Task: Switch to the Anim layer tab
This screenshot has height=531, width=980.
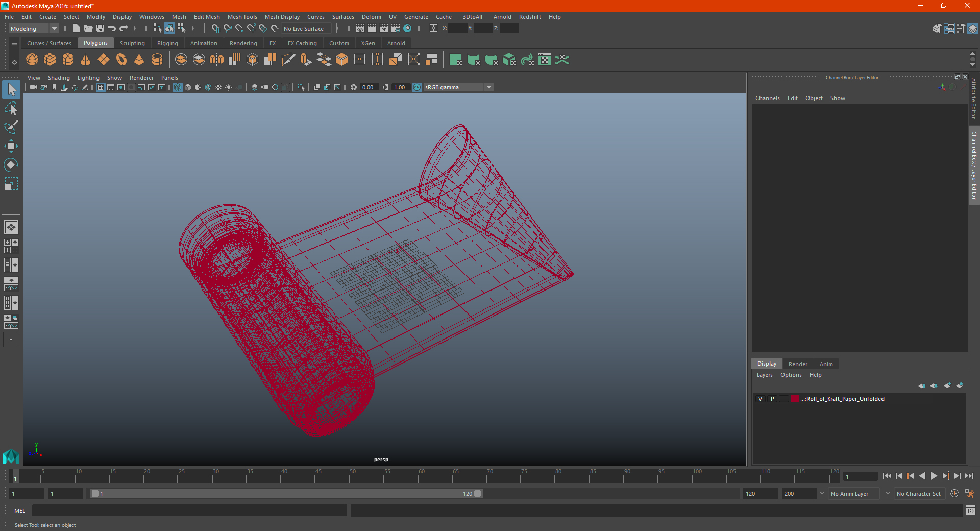Action: (826, 364)
